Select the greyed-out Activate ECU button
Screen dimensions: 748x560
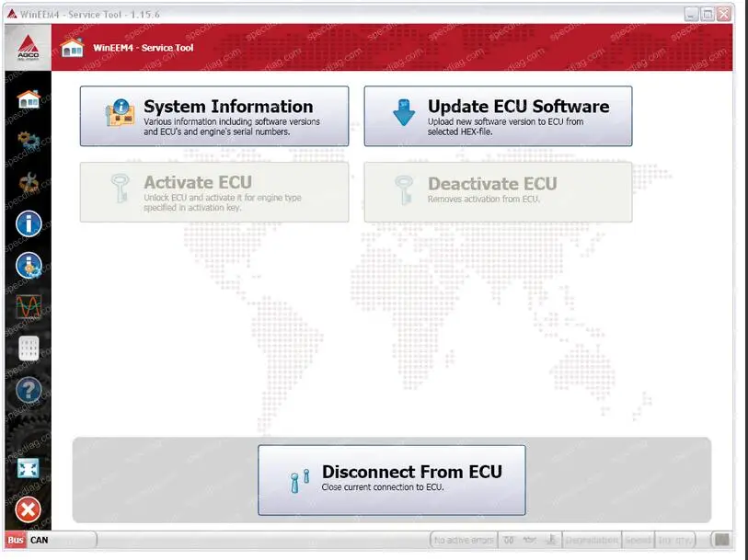coord(214,192)
